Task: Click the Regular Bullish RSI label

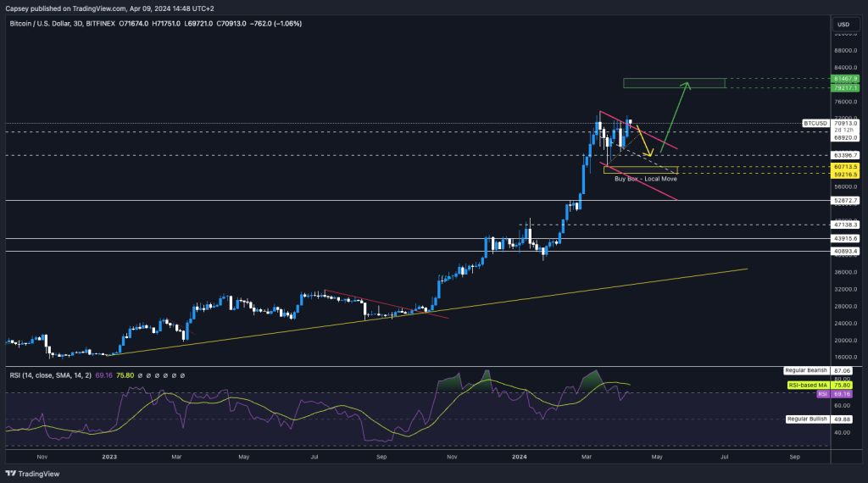Action: [806, 419]
